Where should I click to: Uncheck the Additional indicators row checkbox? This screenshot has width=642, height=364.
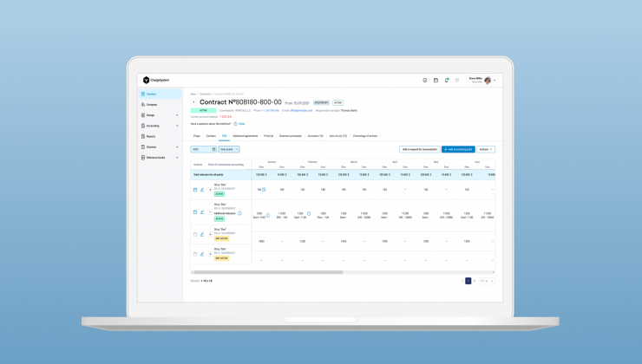click(195, 212)
